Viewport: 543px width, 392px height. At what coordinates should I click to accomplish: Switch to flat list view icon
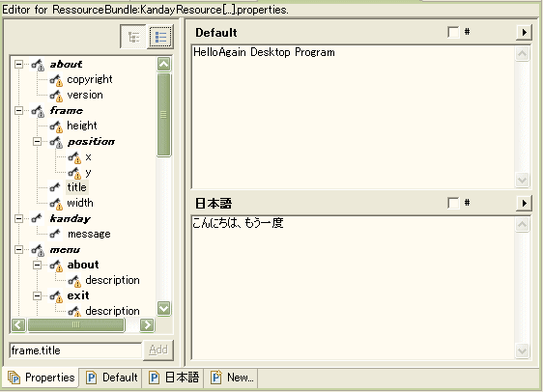(160, 37)
